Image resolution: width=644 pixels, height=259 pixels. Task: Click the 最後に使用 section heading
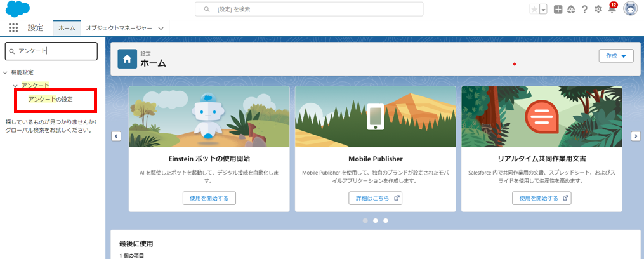(136, 244)
